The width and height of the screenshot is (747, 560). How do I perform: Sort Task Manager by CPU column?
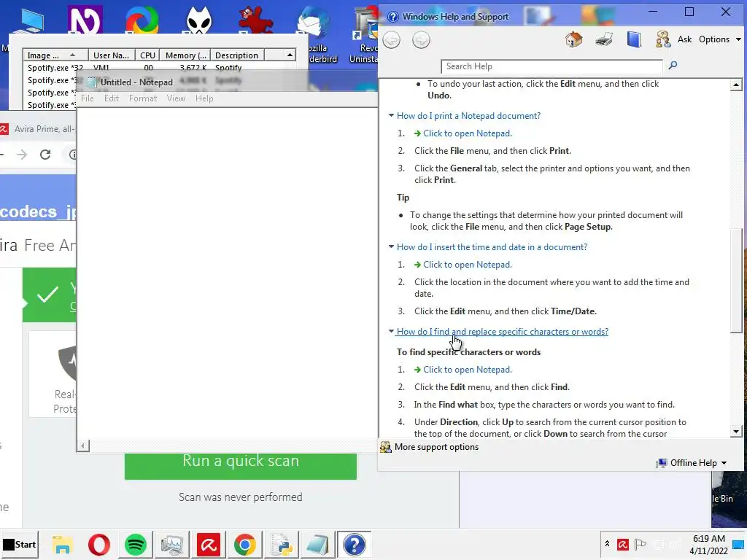pyautogui.click(x=147, y=55)
